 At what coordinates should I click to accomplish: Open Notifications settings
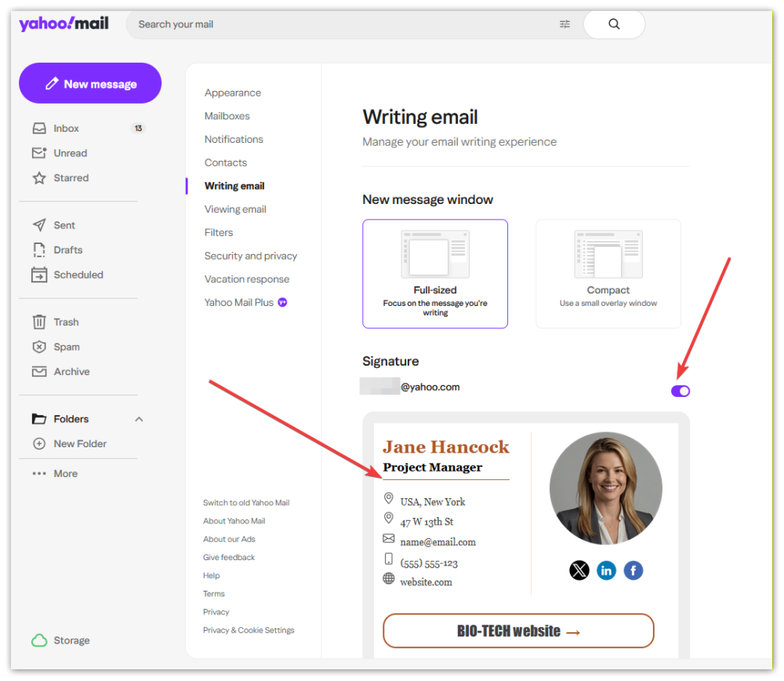coord(234,139)
